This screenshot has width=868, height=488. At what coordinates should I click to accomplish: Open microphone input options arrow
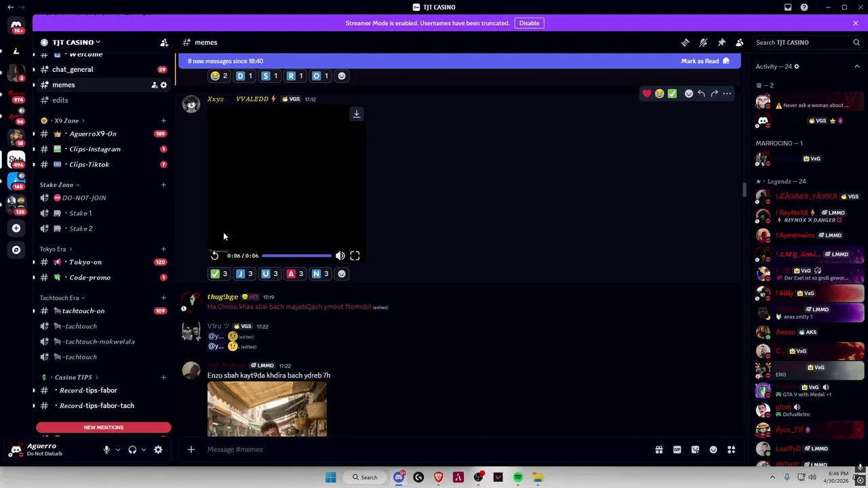tap(118, 449)
